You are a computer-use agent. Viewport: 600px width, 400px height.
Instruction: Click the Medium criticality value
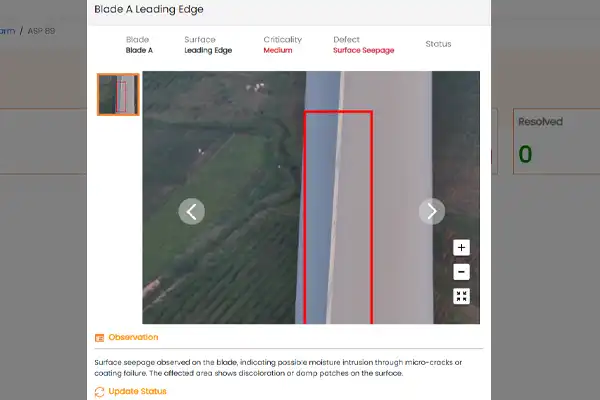click(278, 50)
